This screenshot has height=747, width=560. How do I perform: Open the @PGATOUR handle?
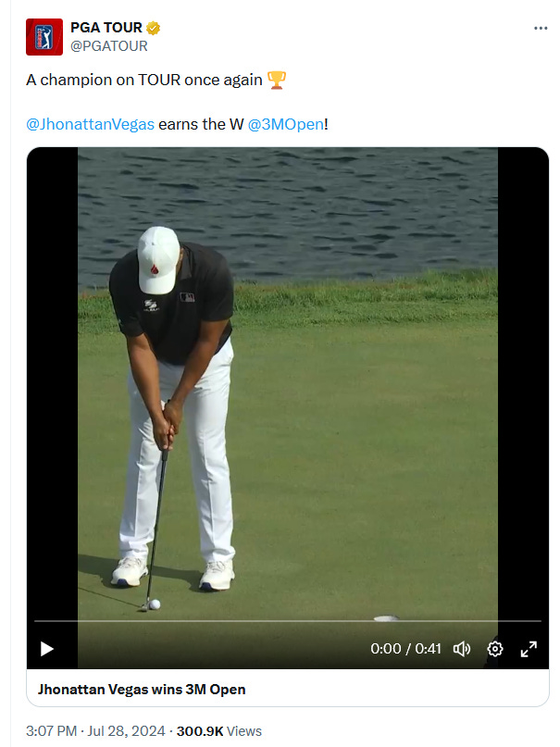pos(109,46)
